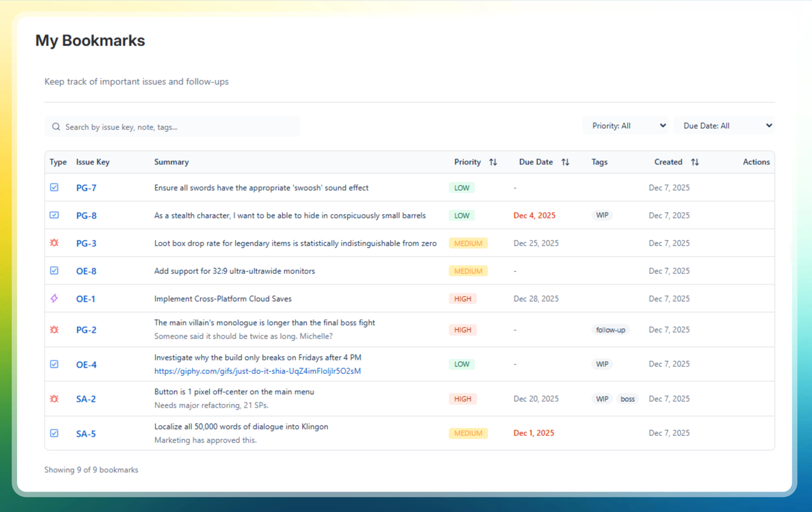
Task: Click the search magnifier icon
Action: tap(56, 126)
